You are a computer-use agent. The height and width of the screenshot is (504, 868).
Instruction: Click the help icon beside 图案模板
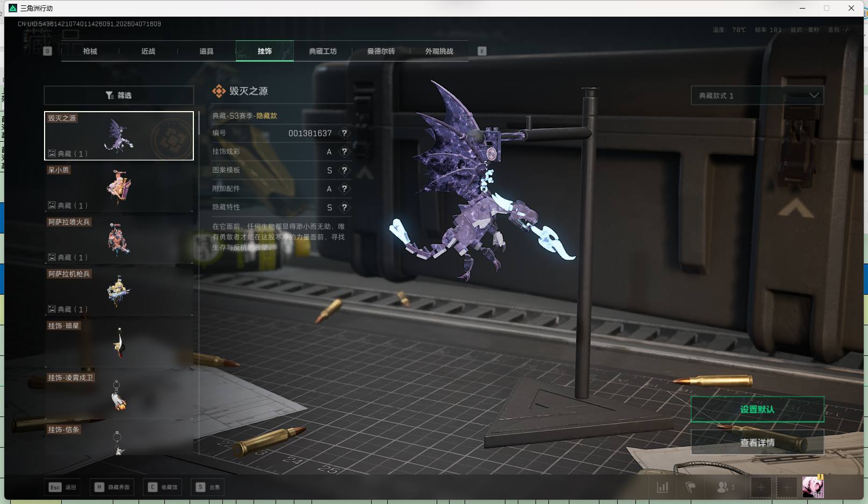coord(344,170)
